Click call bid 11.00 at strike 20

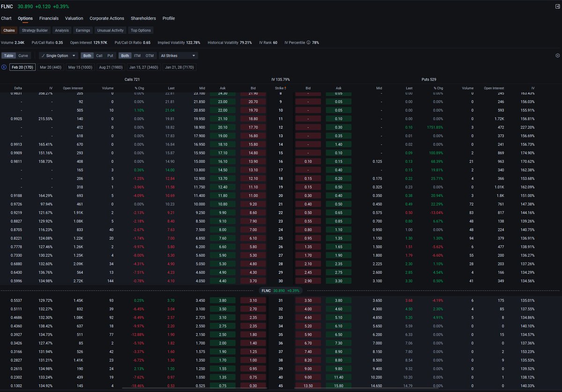(253, 195)
